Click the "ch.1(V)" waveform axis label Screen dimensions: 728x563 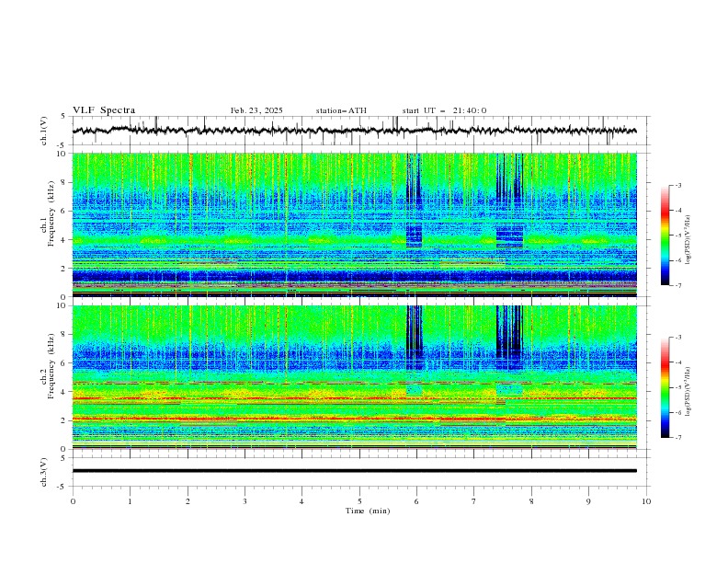(44, 131)
